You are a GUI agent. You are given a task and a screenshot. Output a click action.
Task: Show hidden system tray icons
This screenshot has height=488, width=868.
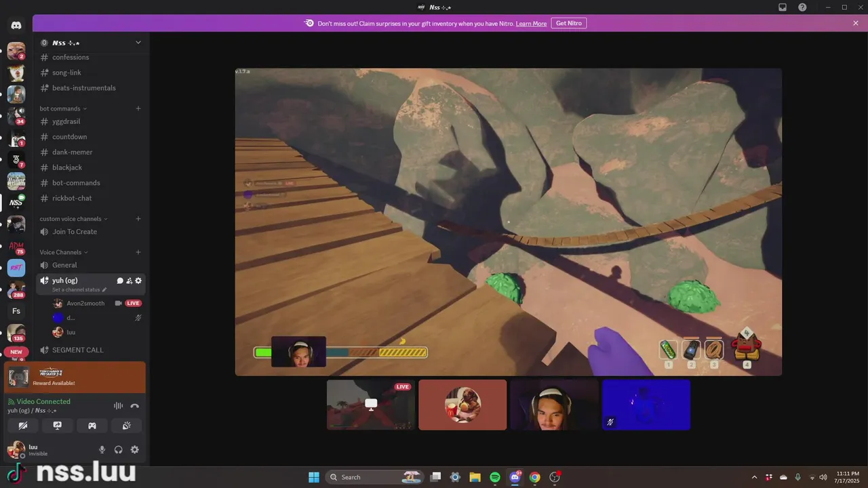(x=755, y=477)
